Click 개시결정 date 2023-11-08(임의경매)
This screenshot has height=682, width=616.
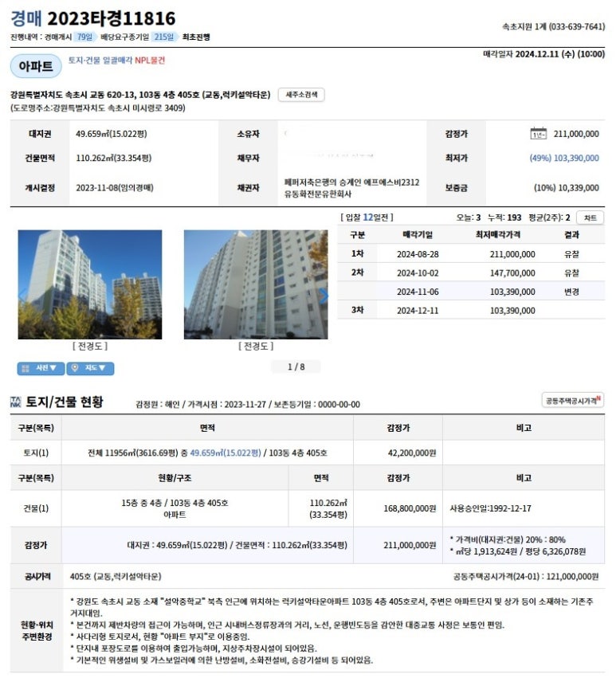[x=115, y=188]
